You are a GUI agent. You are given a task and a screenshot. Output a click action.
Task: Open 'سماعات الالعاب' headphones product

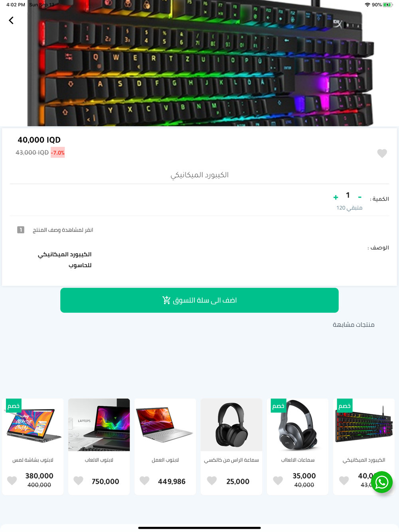pos(298,460)
